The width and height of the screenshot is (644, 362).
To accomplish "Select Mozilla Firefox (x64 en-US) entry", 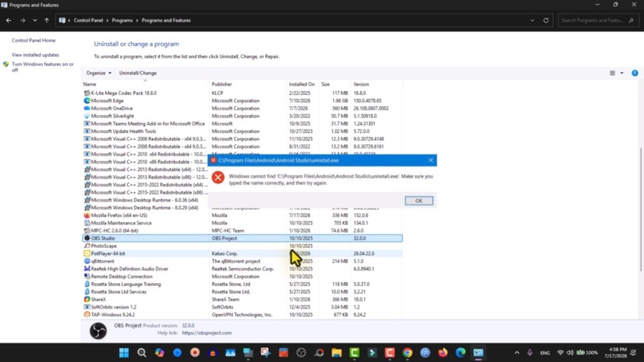I will coord(242,215).
